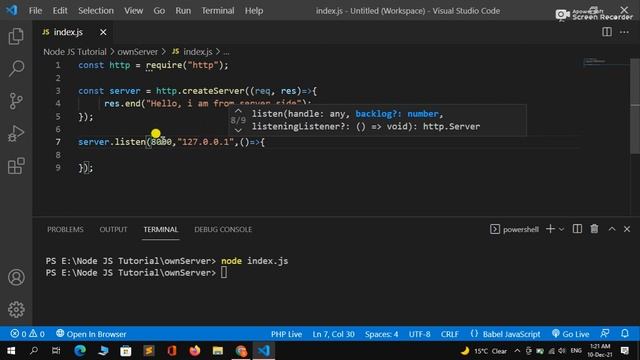Split the terminal panel

point(577,229)
